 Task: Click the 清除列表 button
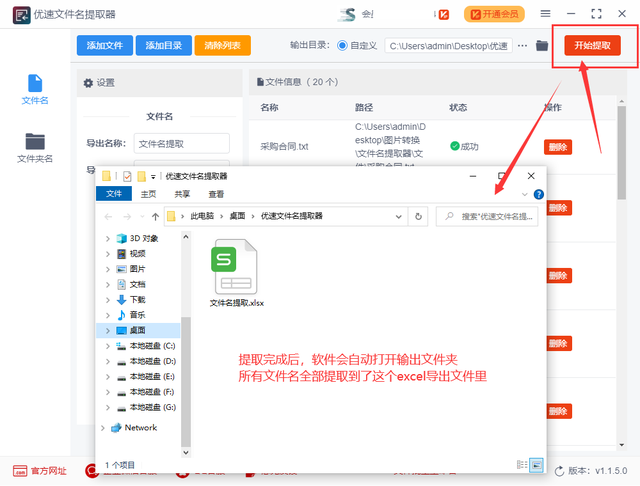pyautogui.click(x=222, y=45)
